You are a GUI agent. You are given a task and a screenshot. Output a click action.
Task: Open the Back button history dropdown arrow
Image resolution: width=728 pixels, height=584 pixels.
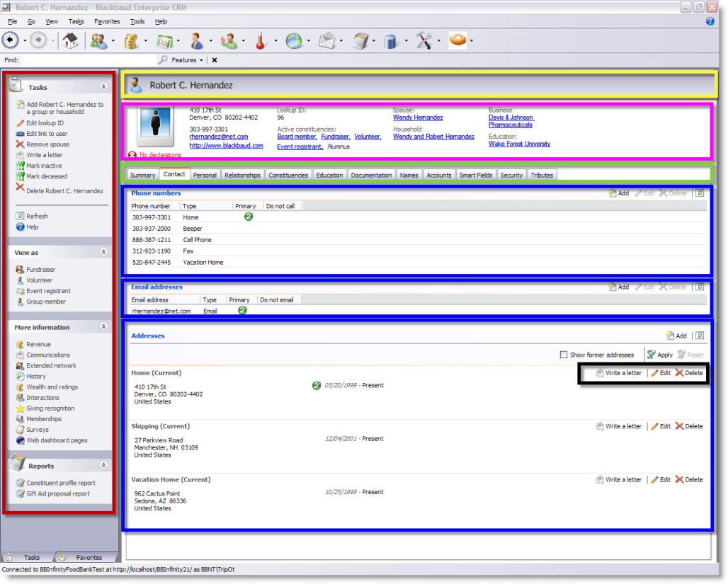[25, 41]
